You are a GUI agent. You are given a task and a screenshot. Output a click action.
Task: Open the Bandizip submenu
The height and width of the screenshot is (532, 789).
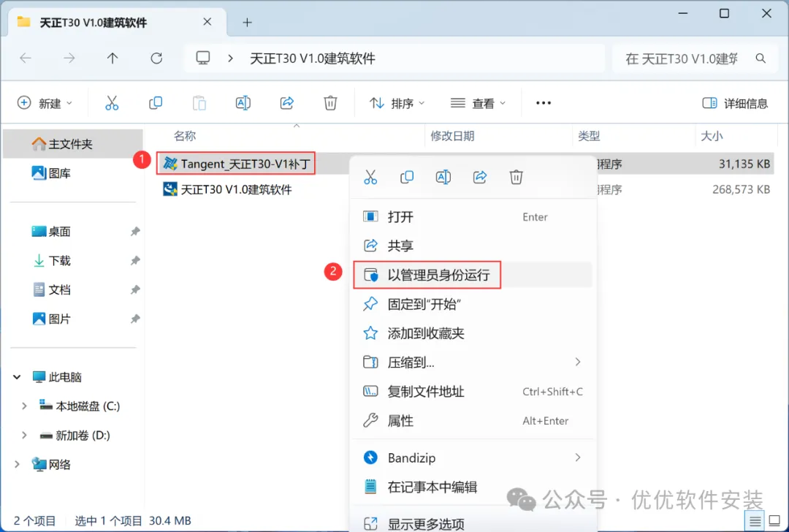[473, 457]
